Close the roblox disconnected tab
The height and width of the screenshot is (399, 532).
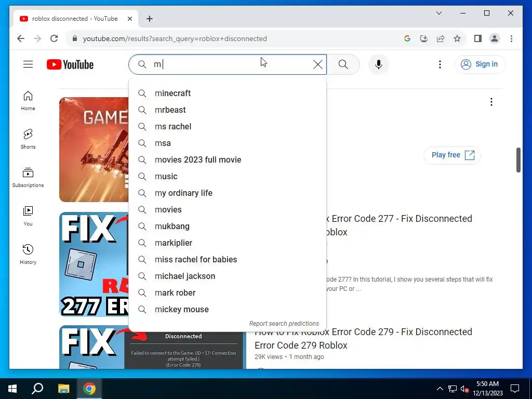point(129,19)
